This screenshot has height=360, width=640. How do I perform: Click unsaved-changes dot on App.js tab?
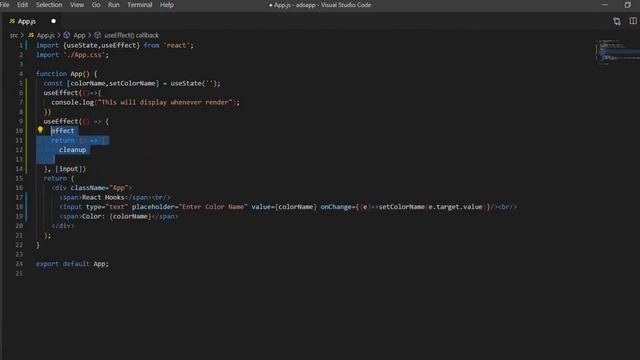coord(53,21)
